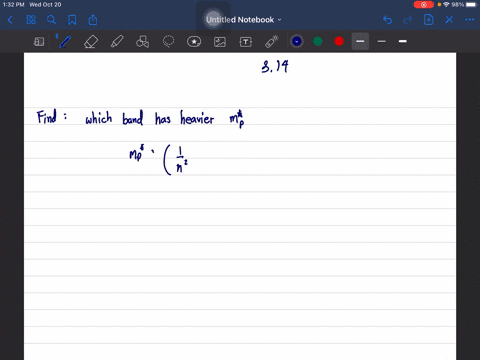Choose the green pen color
Screen dimensions: 480x360
[x=318, y=41]
